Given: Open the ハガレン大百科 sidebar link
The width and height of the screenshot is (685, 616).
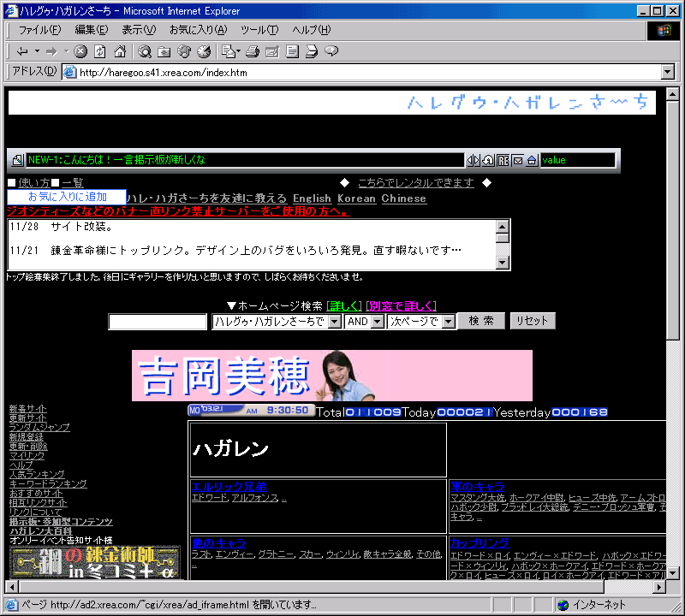Looking at the screenshot, I should [40, 531].
